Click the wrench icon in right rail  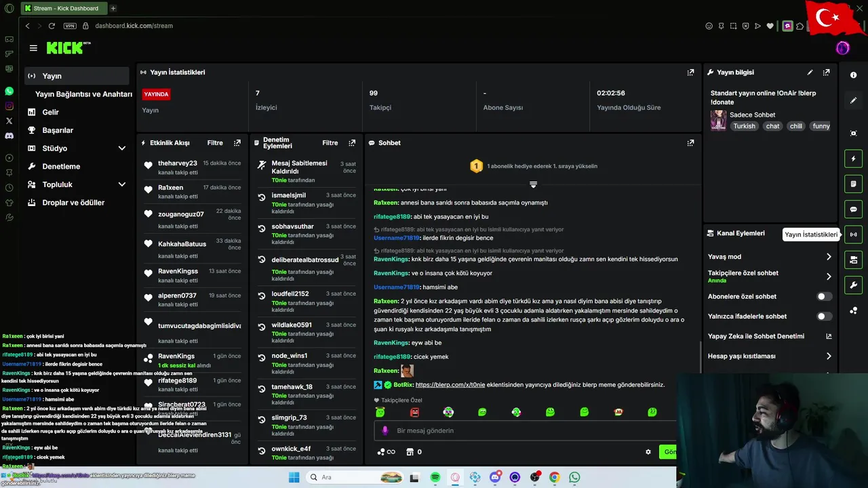[854, 285]
